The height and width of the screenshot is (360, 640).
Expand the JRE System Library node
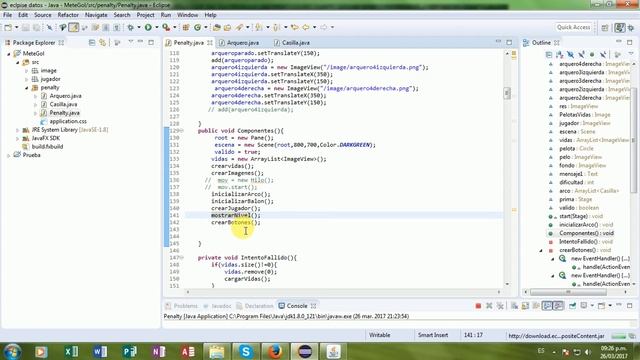coord(18,130)
